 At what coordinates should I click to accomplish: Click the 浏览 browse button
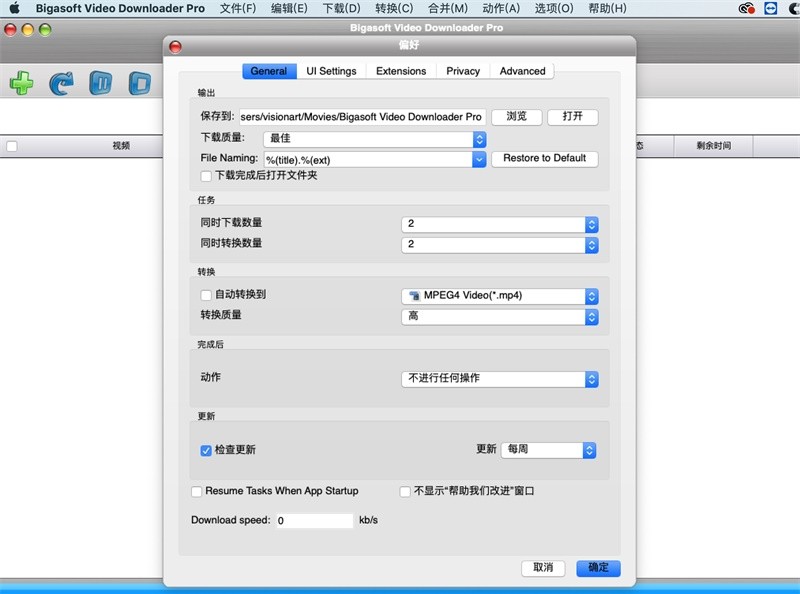click(517, 117)
